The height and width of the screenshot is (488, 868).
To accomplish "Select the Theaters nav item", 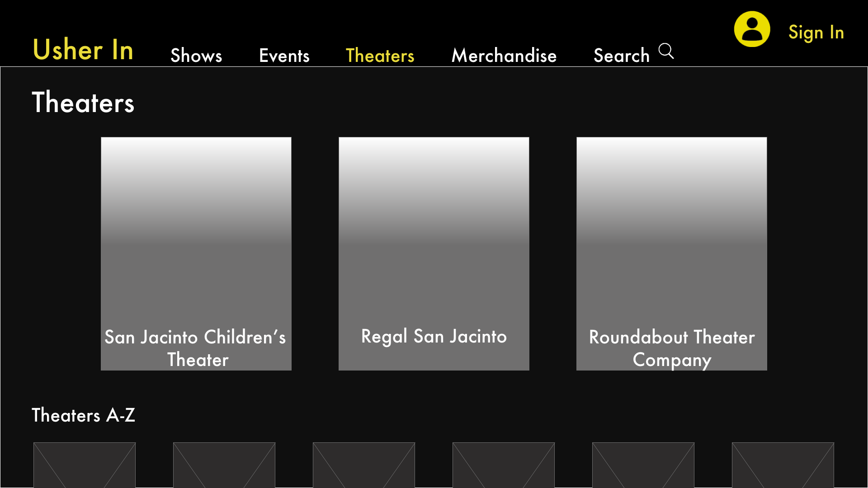I will 380,56.
